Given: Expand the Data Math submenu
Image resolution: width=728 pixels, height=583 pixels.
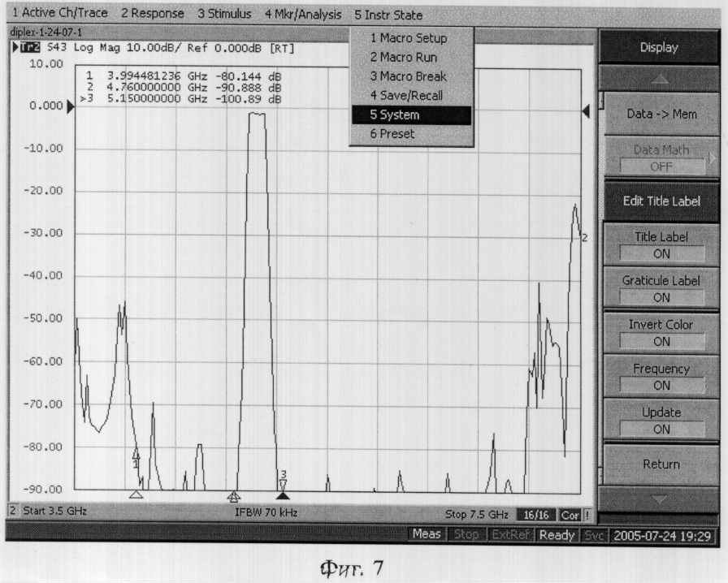Looking at the screenshot, I should (660, 157).
